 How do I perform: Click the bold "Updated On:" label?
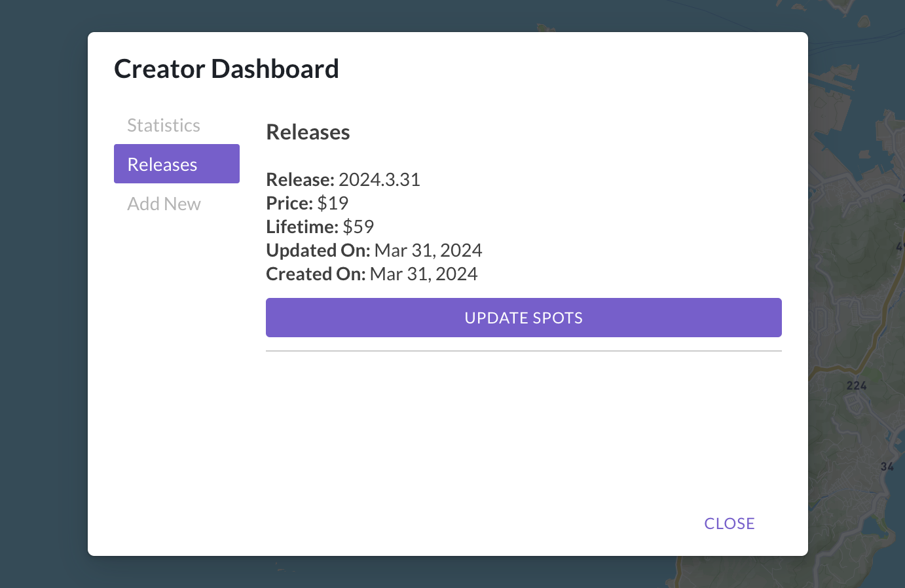(x=318, y=250)
